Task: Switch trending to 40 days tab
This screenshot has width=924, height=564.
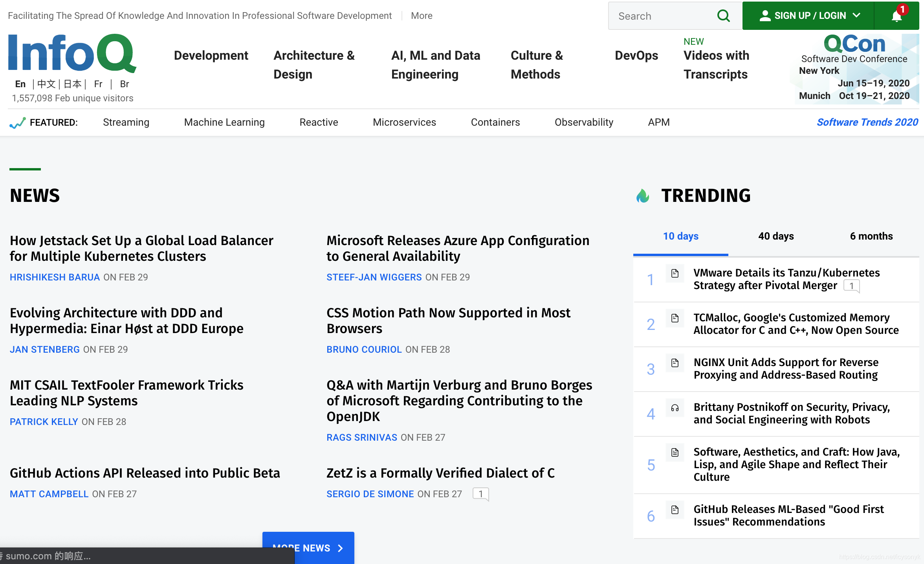Action: click(x=776, y=236)
